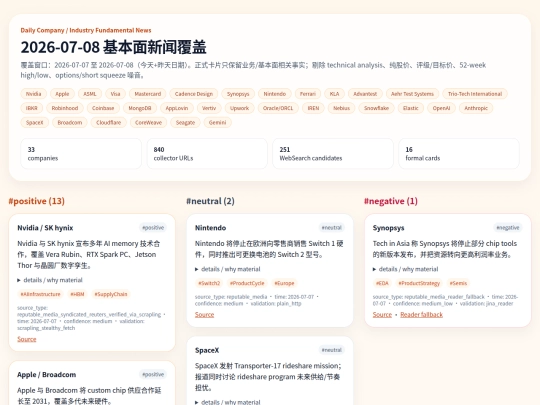540x405 pixels.
Task: Select the Snowflake company chip
Action: (x=376, y=108)
